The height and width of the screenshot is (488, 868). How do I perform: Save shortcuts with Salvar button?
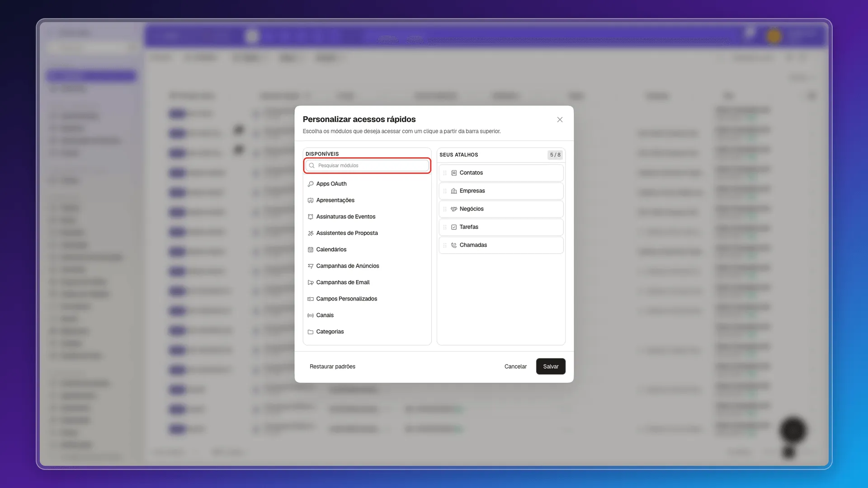[551, 366]
